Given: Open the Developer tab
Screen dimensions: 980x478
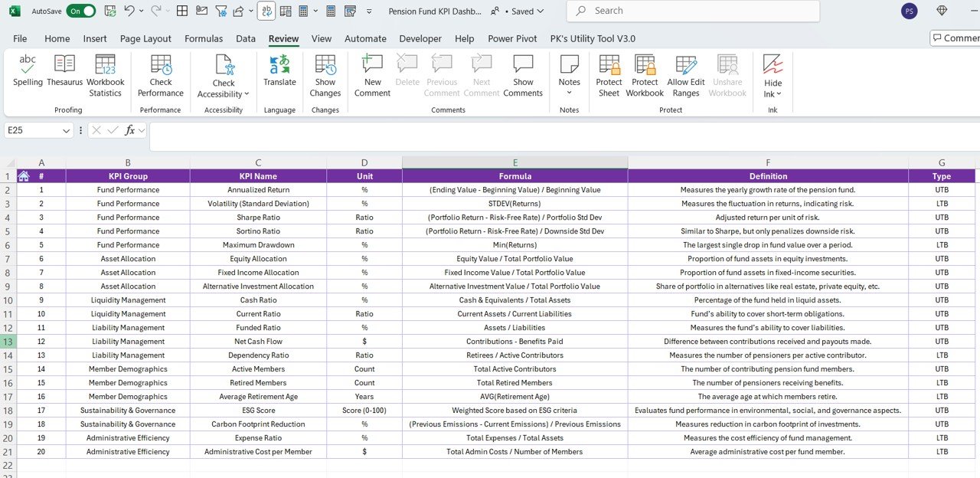Looking at the screenshot, I should [x=420, y=38].
